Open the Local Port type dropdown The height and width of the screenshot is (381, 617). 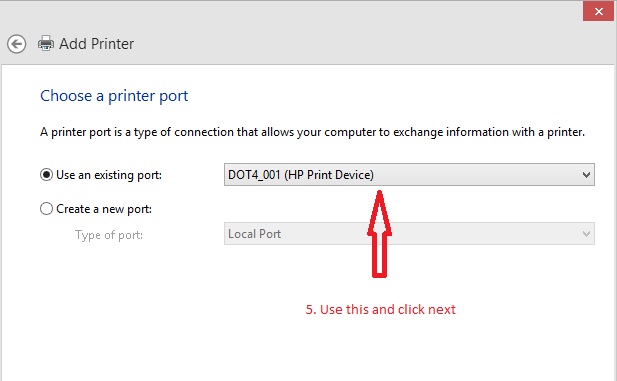point(409,234)
